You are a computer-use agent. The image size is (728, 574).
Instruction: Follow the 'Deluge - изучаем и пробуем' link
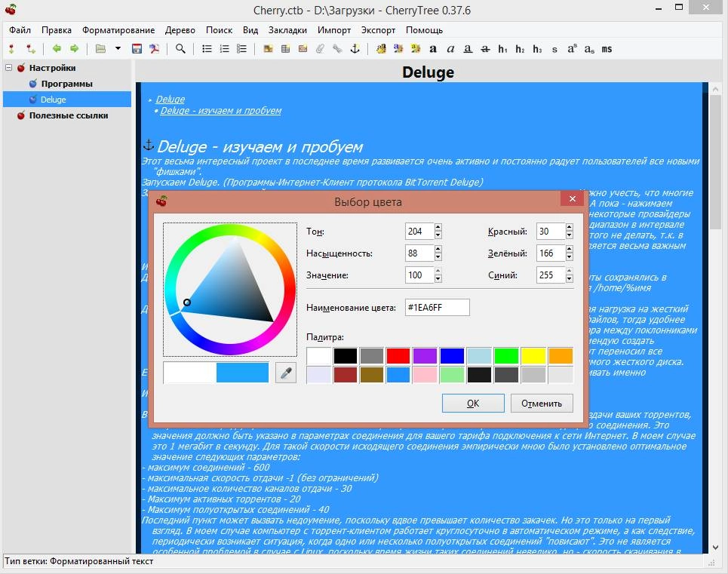pos(220,111)
